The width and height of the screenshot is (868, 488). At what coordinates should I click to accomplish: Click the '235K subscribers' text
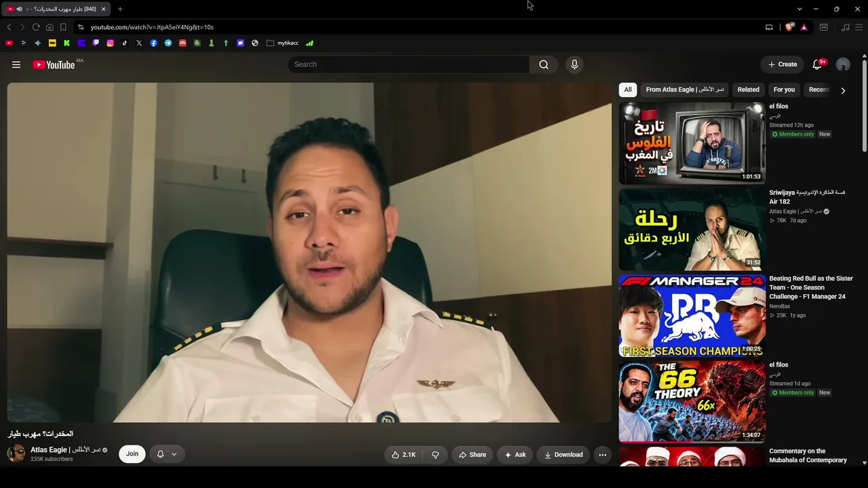click(52, 460)
